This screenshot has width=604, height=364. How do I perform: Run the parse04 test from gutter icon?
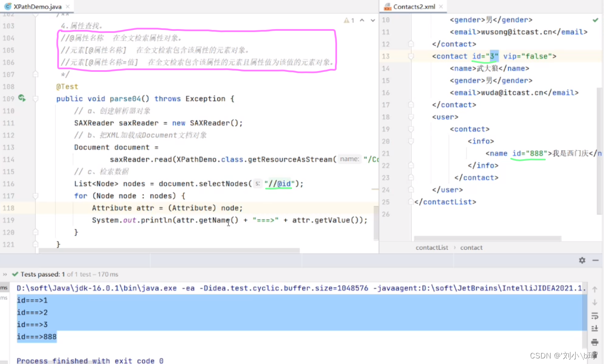(22, 98)
